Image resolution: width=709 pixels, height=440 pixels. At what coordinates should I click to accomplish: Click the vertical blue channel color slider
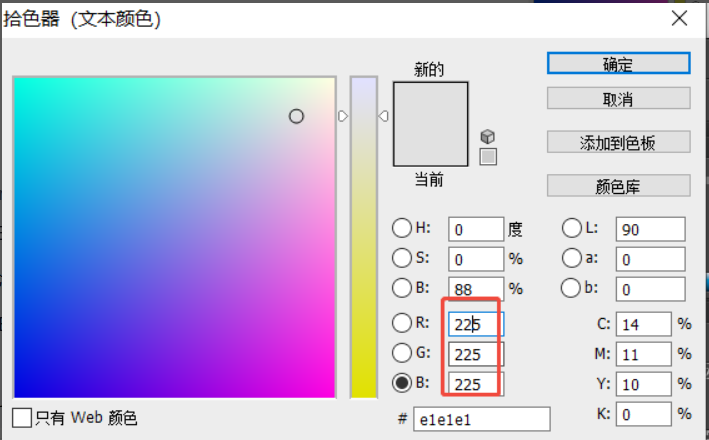pos(364,237)
